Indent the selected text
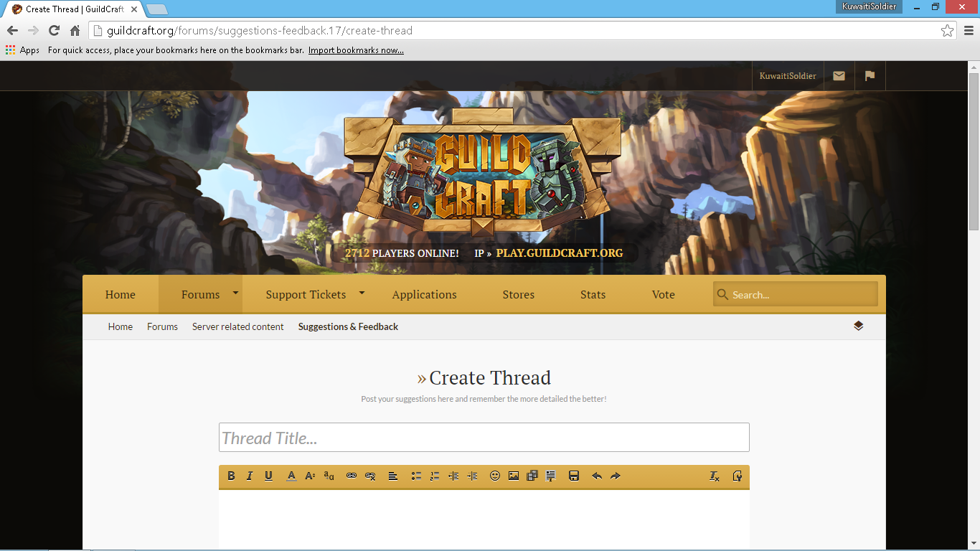This screenshot has height=551, width=980. point(472,476)
